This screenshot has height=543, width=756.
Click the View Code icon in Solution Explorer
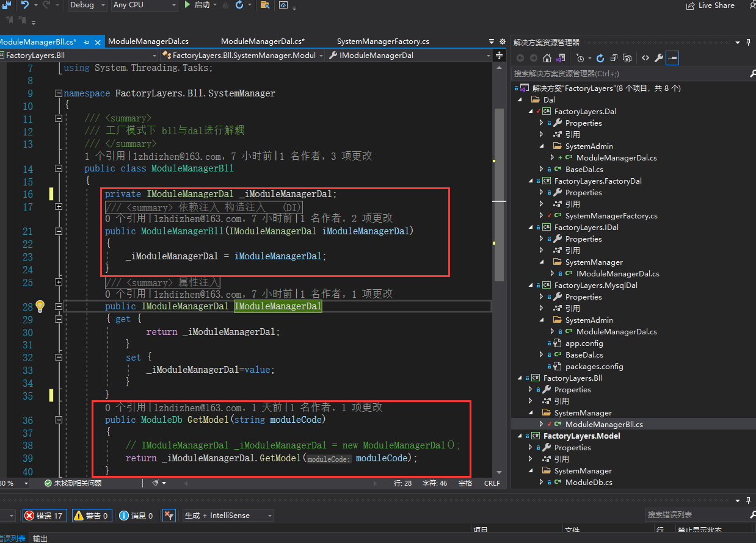[x=645, y=58]
